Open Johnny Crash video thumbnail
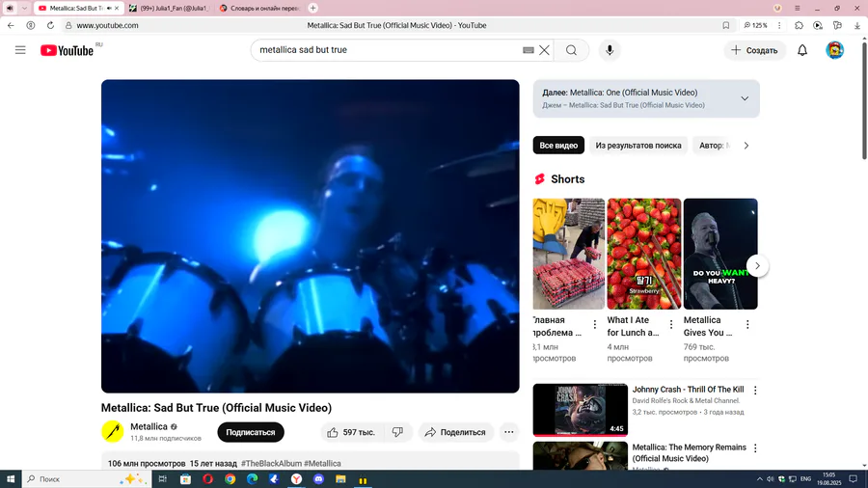Image resolution: width=868 pixels, height=488 pixels. [581, 410]
